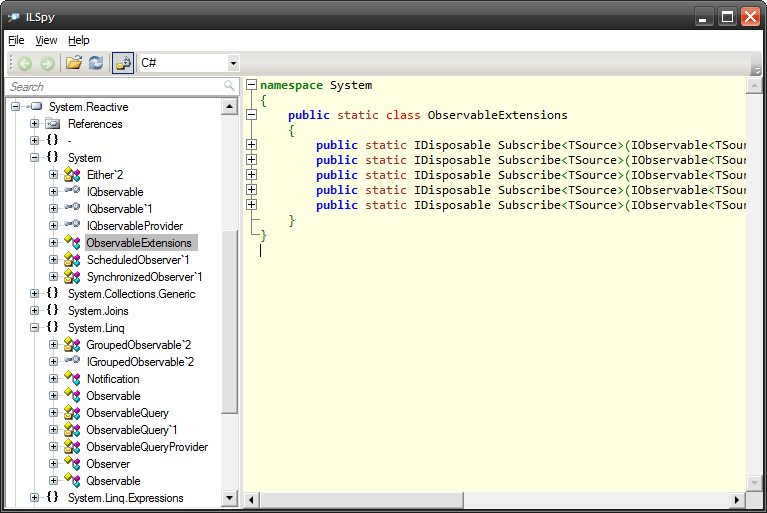
Task: Click the ObservableExtensions static class icon
Action: click(72, 242)
